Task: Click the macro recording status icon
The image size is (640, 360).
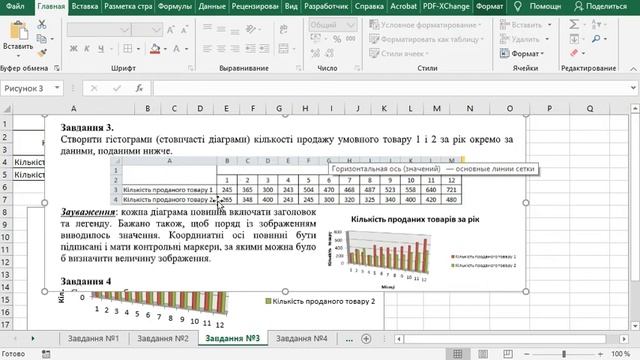Action: 46,354
